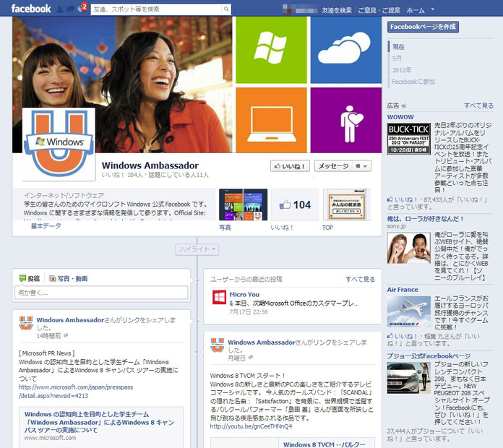Click the Air France plane ad image

coord(409,311)
